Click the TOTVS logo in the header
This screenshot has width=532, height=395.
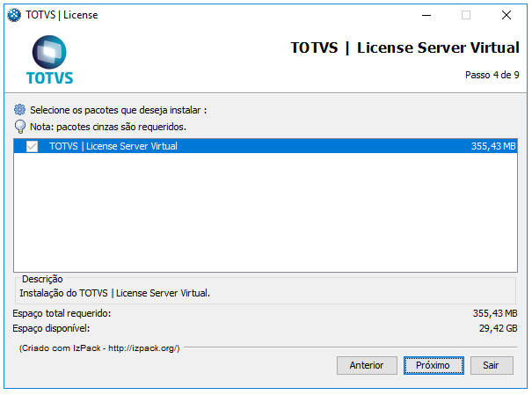[49, 59]
